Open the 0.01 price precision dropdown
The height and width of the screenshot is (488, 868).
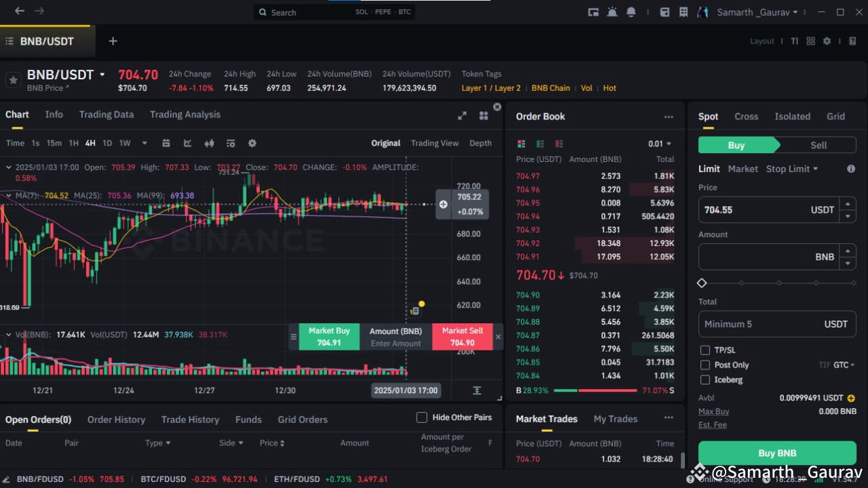(x=660, y=144)
